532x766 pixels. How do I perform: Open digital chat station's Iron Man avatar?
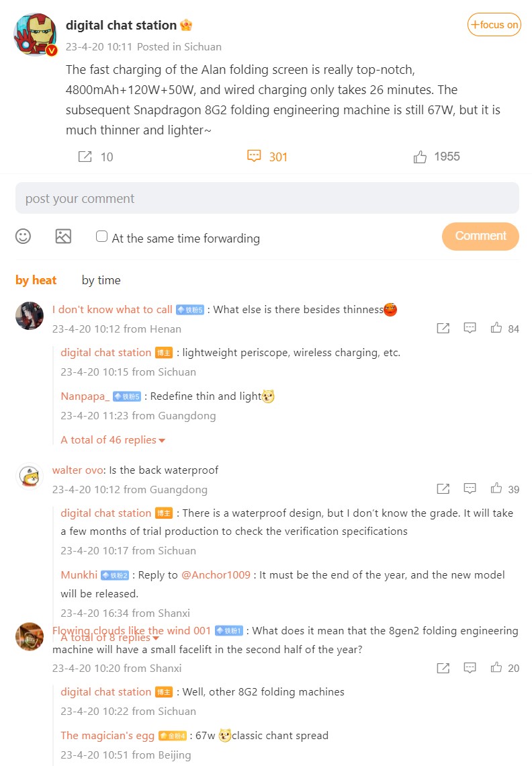[x=36, y=35]
